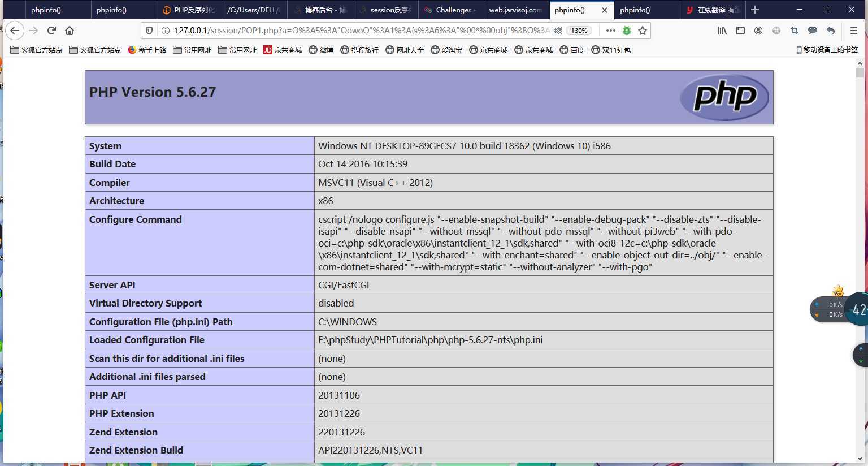Open a new browser tab
This screenshot has width=868, height=466.
click(x=755, y=10)
